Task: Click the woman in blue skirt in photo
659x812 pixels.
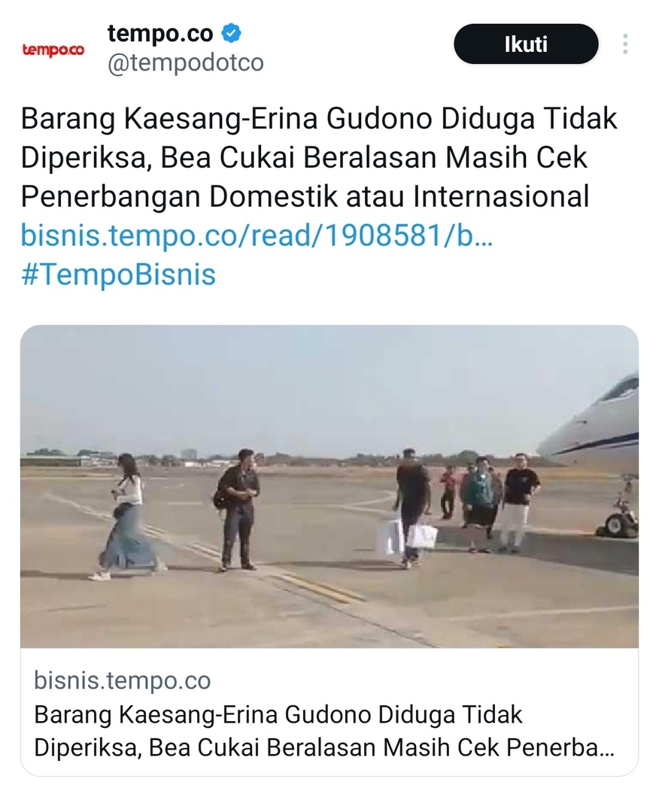Action: point(128,517)
